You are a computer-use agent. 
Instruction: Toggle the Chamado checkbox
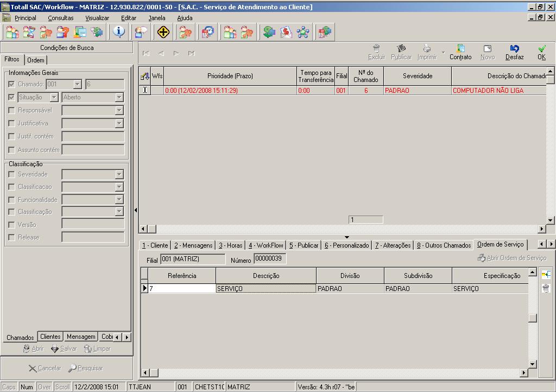click(11, 84)
